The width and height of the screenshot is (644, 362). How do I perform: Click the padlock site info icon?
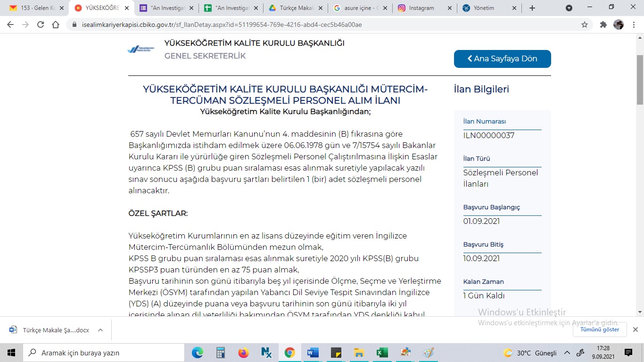(x=74, y=25)
